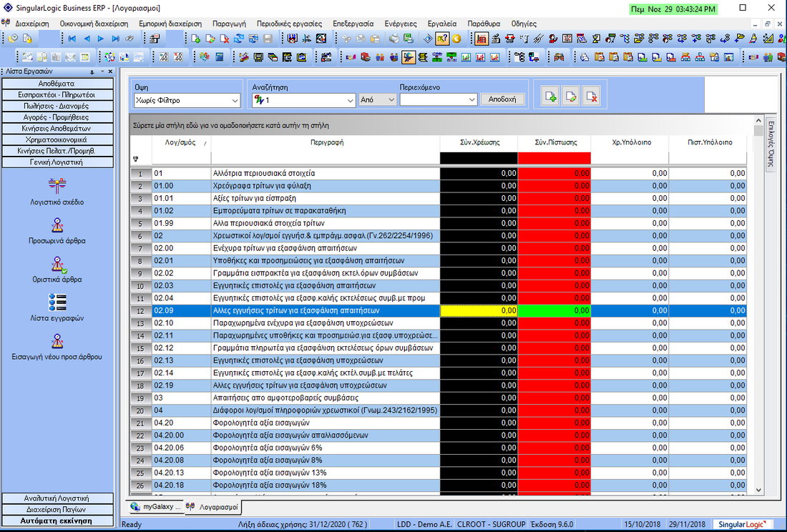Image resolution: width=787 pixels, height=532 pixels.
Task: Open Λογιστικό σχέδιο from the task list
Action: click(57, 192)
